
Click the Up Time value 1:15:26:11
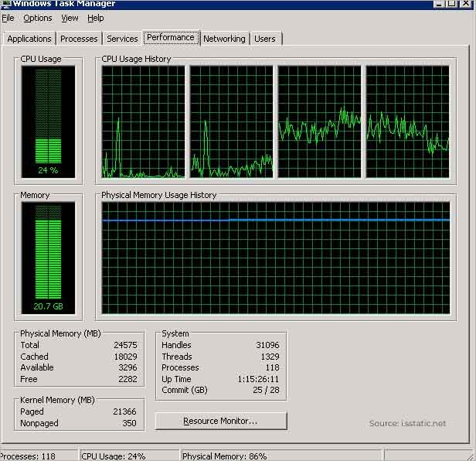[x=258, y=379]
